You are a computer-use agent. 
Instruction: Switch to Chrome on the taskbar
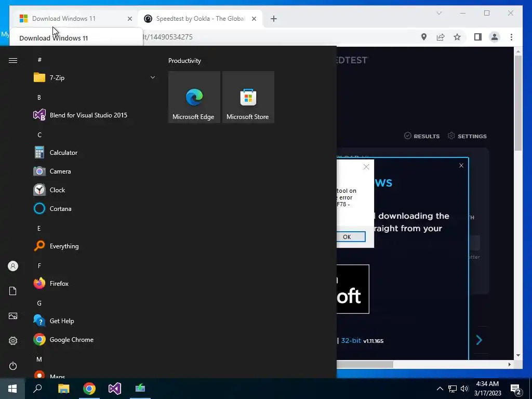coord(89,389)
